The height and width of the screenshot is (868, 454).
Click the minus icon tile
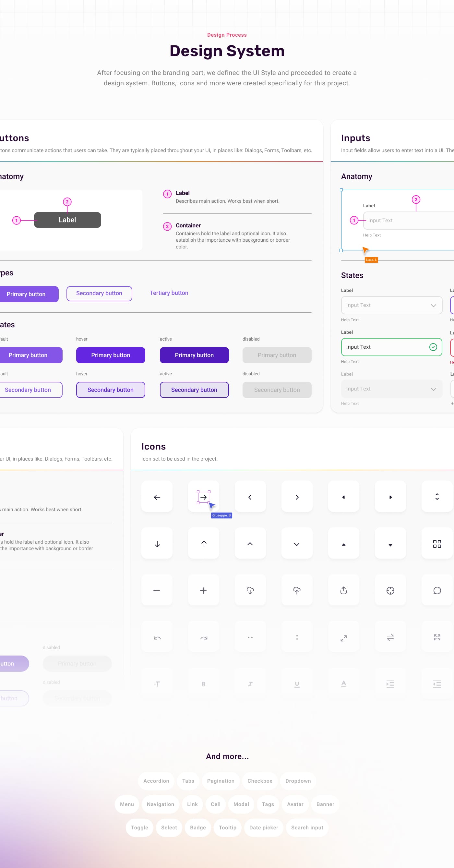click(157, 590)
